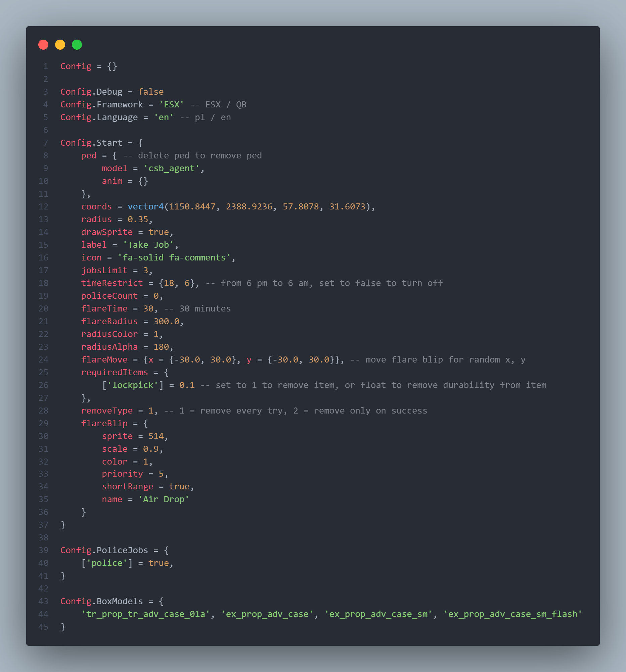626x672 pixels.
Task: Click the vector4 function name
Action: tap(145, 206)
